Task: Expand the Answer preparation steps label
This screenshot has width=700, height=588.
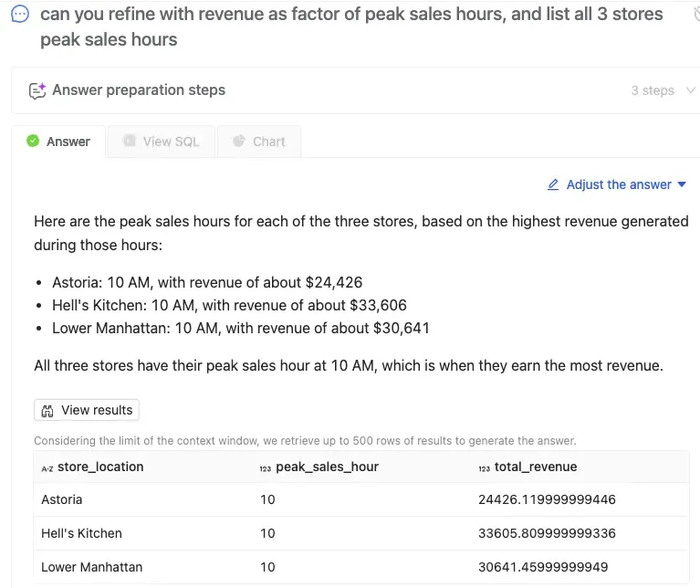Action: coord(139,90)
